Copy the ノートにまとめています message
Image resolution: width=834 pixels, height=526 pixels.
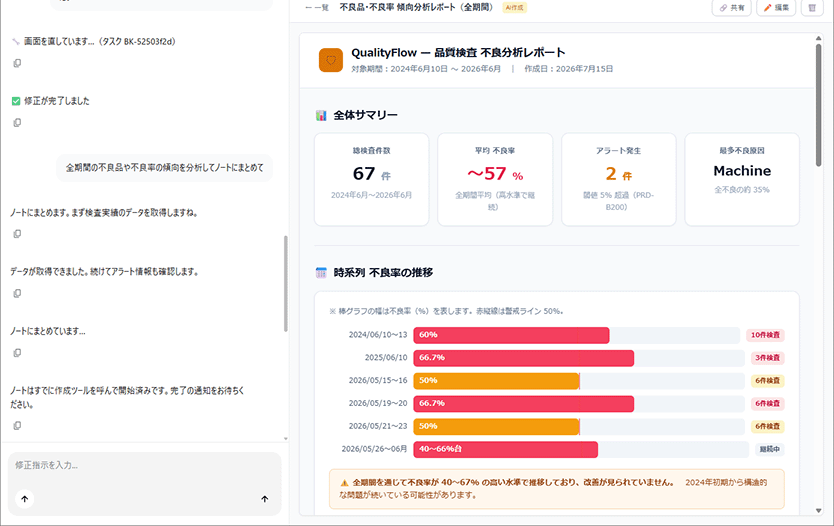(x=17, y=353)
